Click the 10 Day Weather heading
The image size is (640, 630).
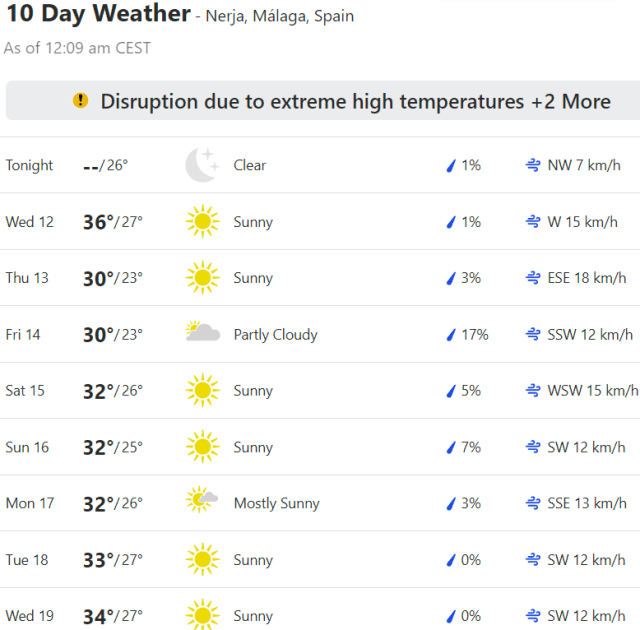[x=98, y=15]
